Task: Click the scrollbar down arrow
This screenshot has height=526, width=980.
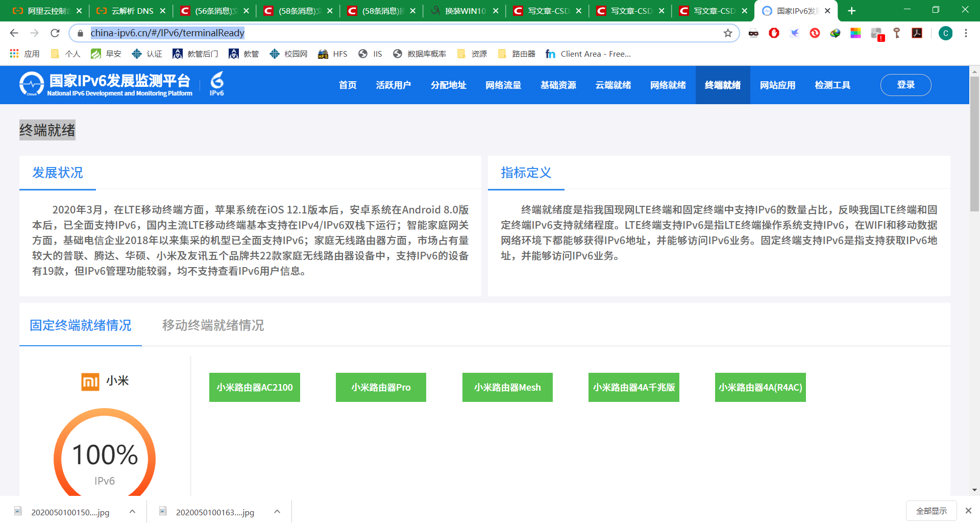Action: tap(974, 490)
